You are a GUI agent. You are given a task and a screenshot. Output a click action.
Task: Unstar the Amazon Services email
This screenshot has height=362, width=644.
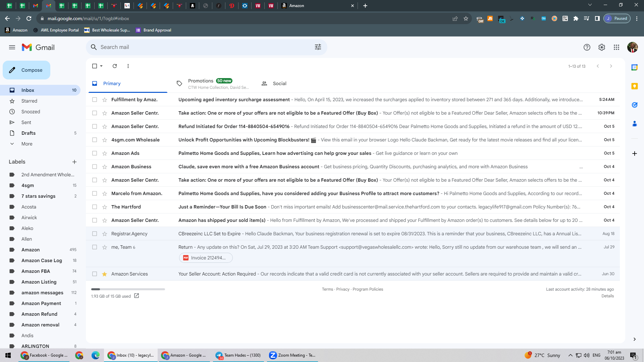coord(105,274)
